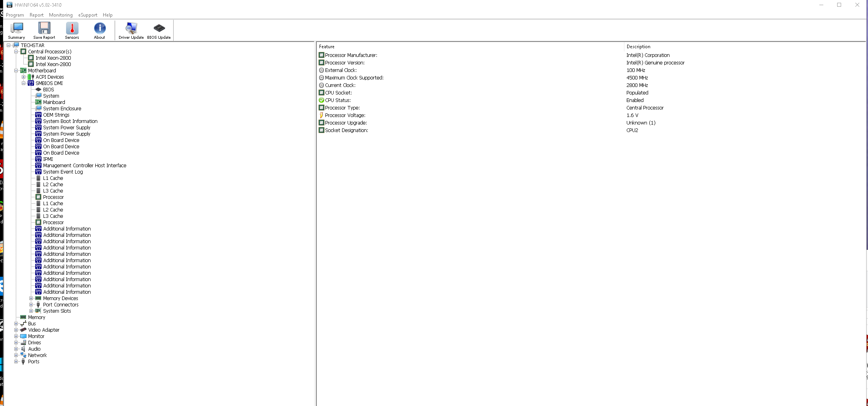Expand the Ports node
Image resolution: width=868 pixels, height=406 pixels.
(x=16, y=361)
